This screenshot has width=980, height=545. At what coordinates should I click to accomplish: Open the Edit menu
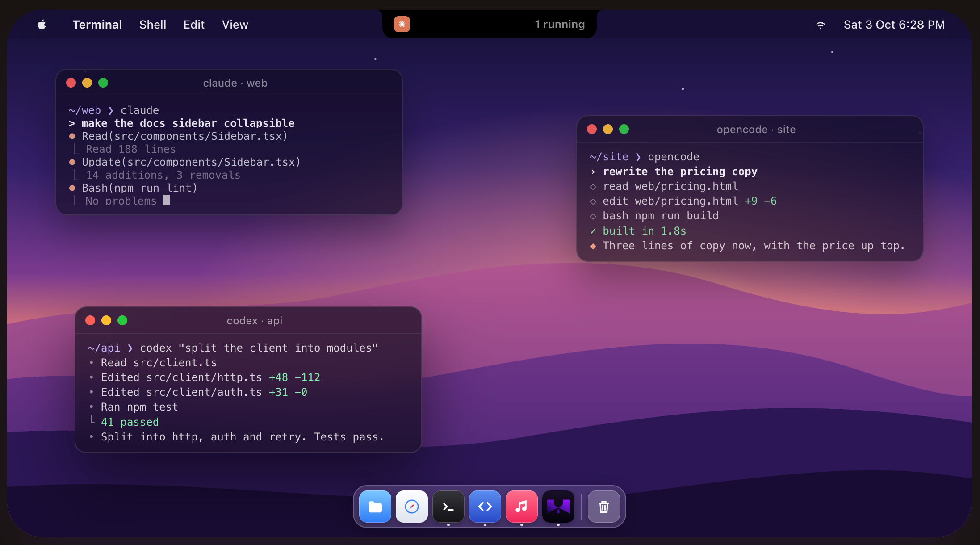(194, 25)
